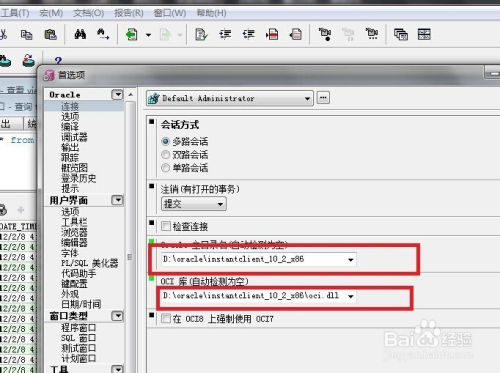This screenshot has height=373, width=500.
Task: Open the 宏(M) menu
Action: point(51,13)
